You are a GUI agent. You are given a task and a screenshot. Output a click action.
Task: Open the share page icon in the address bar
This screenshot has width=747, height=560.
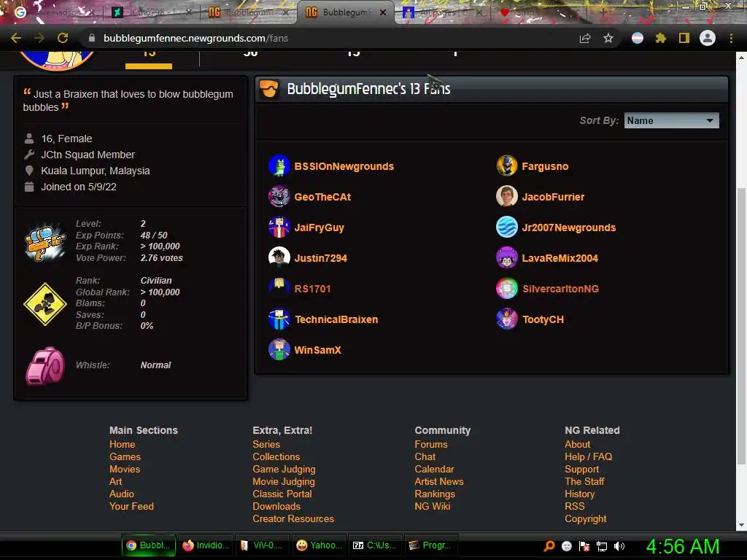585,38
